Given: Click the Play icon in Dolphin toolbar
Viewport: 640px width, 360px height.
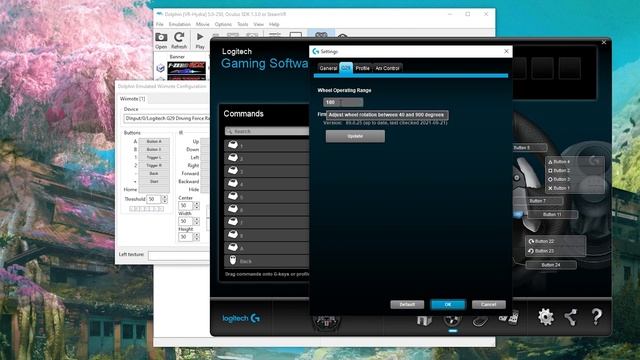Looking at the screenshot, I should (x=200, y=40).
